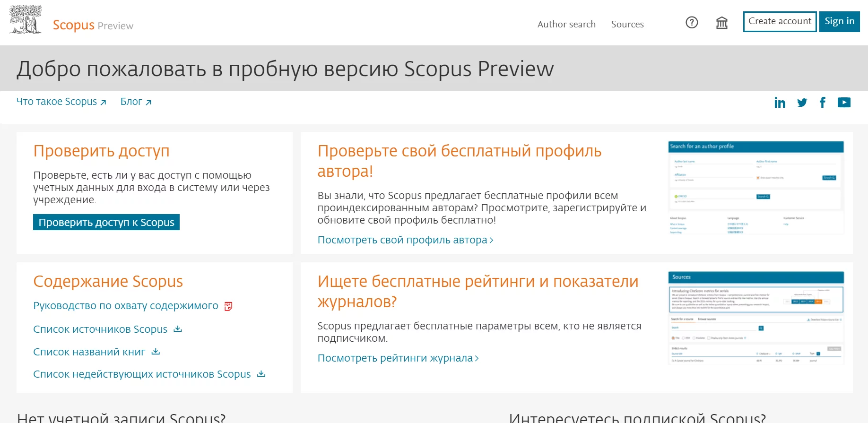The image size is (868, 423).
Task: Click 'Проверьте свой бесплатный профиль автора!' heading
Action: coord(460,161)
